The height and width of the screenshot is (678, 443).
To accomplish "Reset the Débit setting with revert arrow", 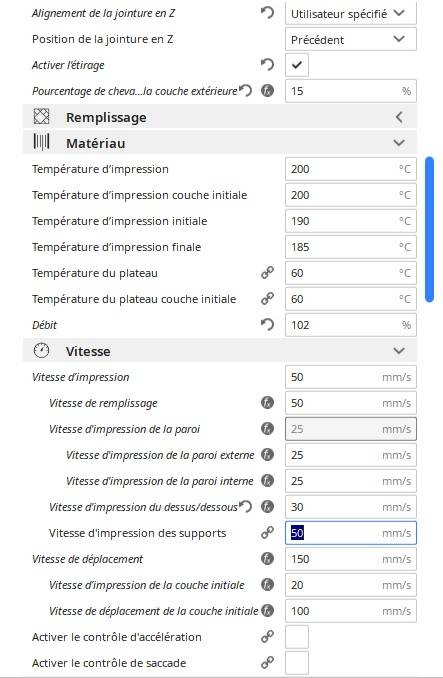I will tap(268, 324).
